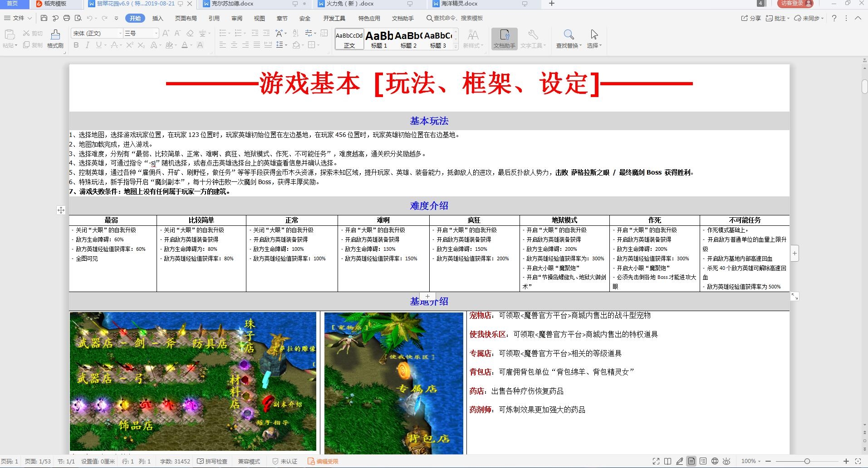The height and width of the screenshot is (468, 868).
Task: Apply text highlight color swatch
Action: tap(169, 45)
